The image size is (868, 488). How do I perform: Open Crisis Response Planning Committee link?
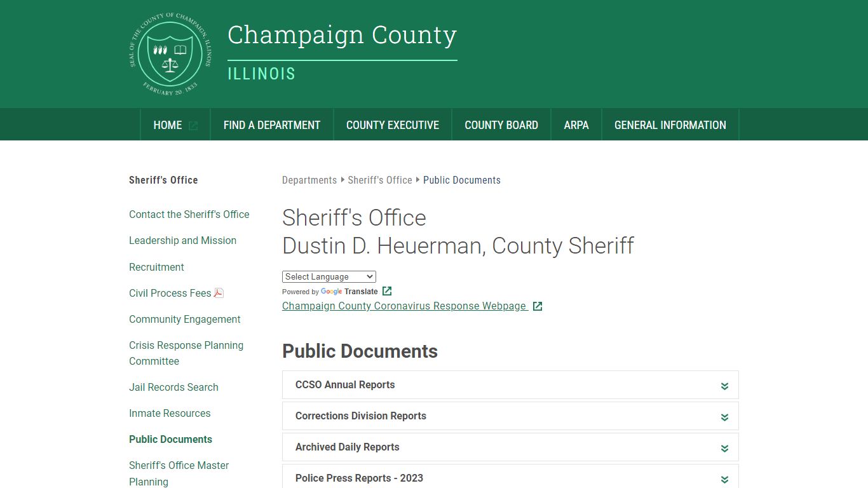186,353
